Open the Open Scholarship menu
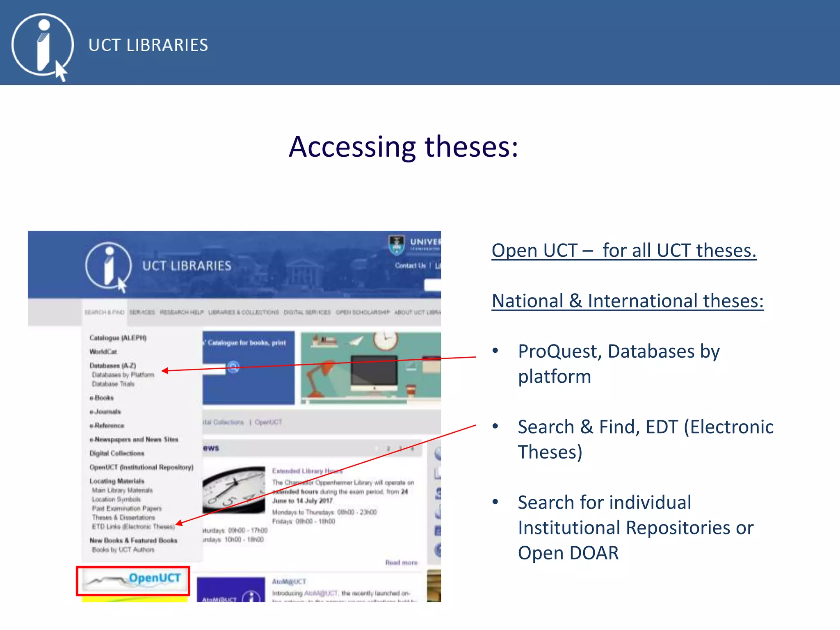Screen dimensions: 840x630 point(363,312)
